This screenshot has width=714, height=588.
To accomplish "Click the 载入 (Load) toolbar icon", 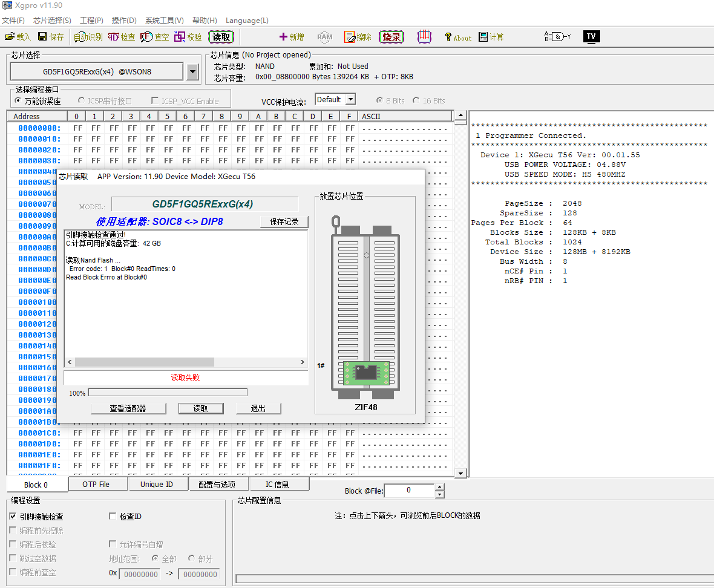I will pos(18,37).
